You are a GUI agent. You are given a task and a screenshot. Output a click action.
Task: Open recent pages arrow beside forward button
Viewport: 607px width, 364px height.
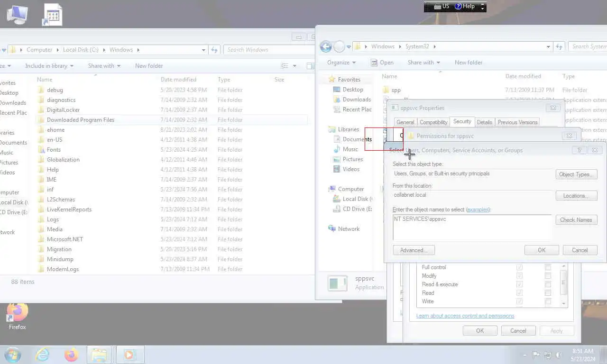point(349,46)
